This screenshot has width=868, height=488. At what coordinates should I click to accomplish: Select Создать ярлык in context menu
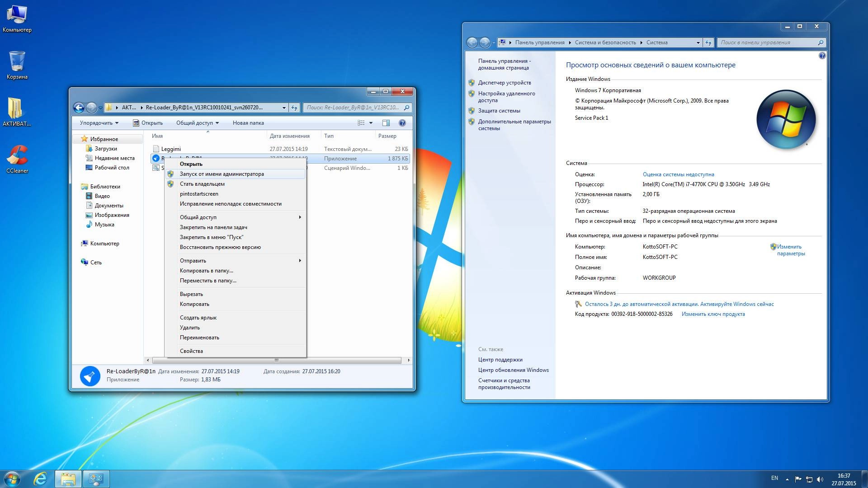click(236, 318)
